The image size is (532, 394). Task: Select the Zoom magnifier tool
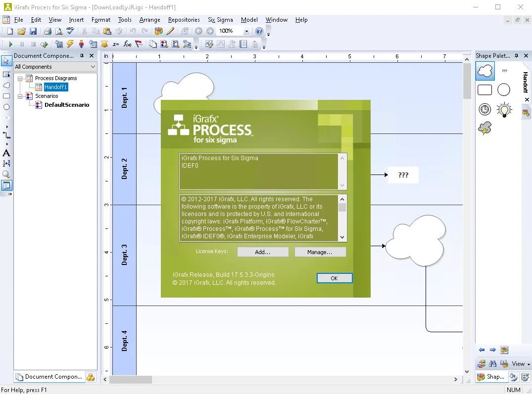click(x=6, y=175)
